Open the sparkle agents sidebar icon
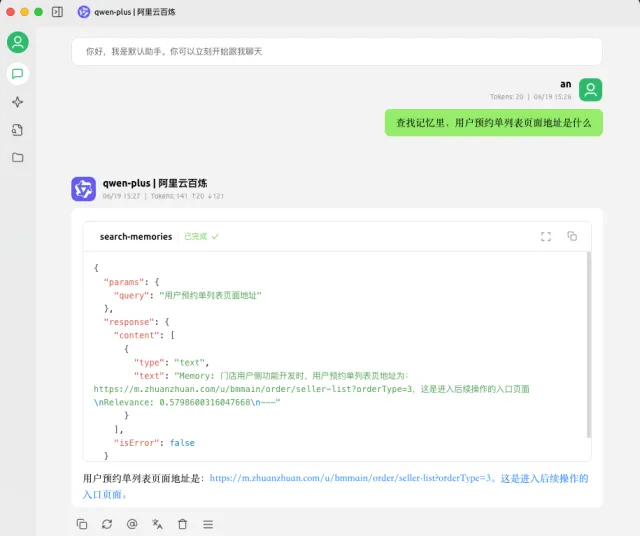Viewport: 640px width, 536px height. (x=18, y=102)
